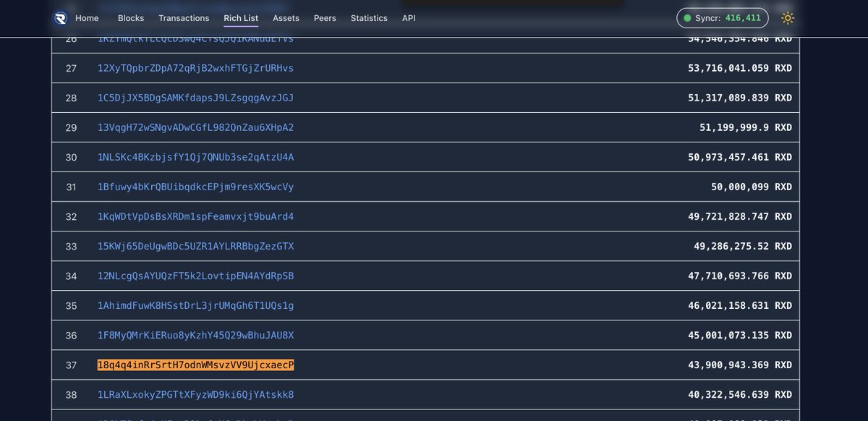Toggle the light/dark theme sun icon
Image resolution: width=868 pixels, height=421 pixels.
[x=788, y=18]
